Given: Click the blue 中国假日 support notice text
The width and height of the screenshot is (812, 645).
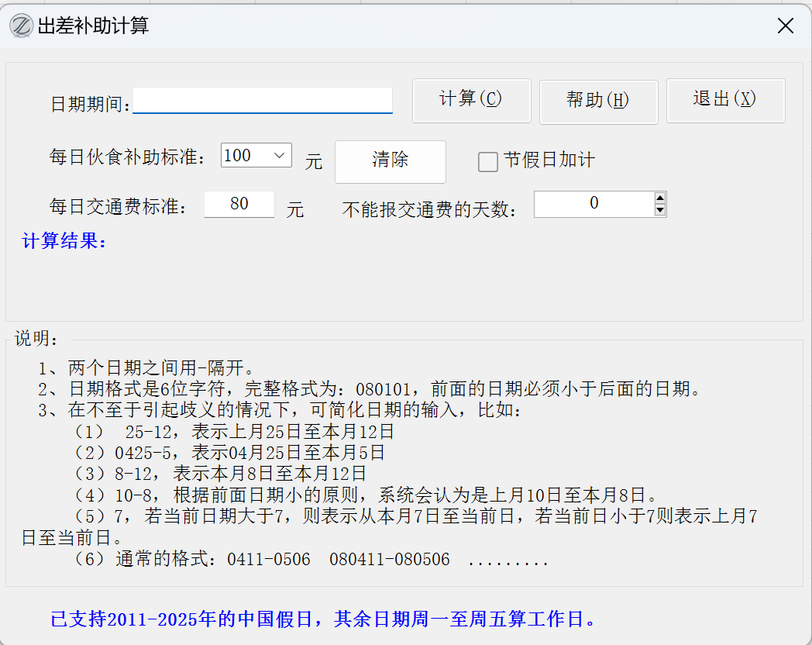Looking at the screenshot, I should [x=322, y=619].
